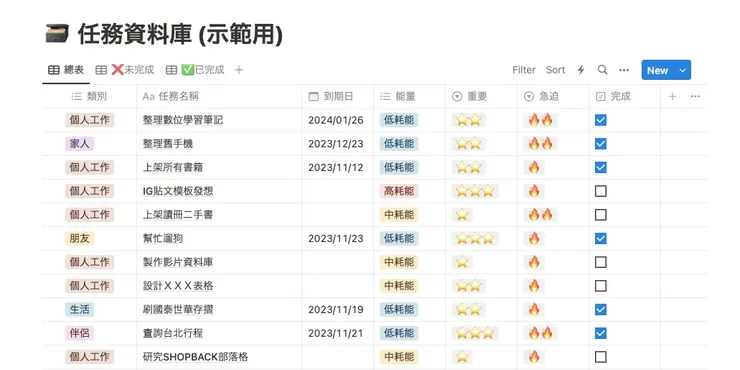Click the 生活 category tag
Screen dimensions: 740x370
[79, 310]
